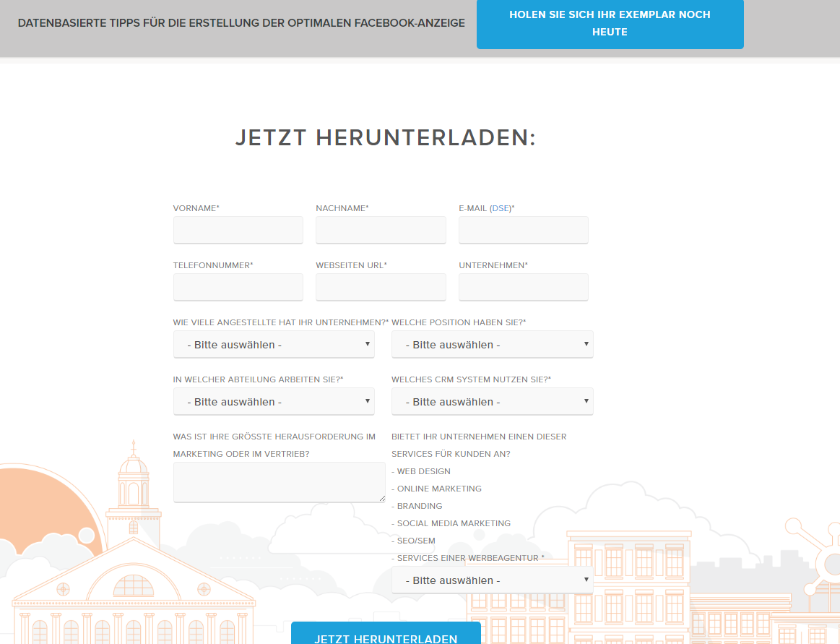Expand the 'In welcher Abteilung arbeiten Sie?' selector

[x=274, y=401]
